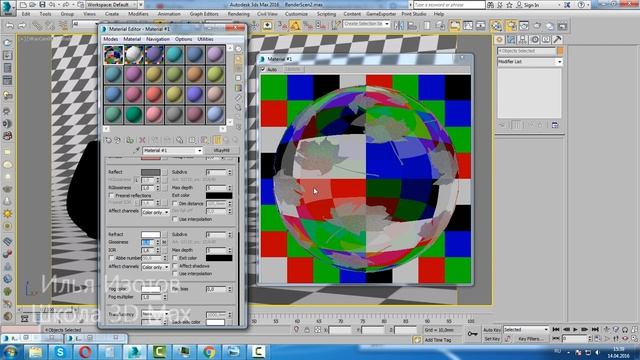Click the Mirror tool icon
The width and height of the screenshot is (640, 360).
tap(399, 26)
